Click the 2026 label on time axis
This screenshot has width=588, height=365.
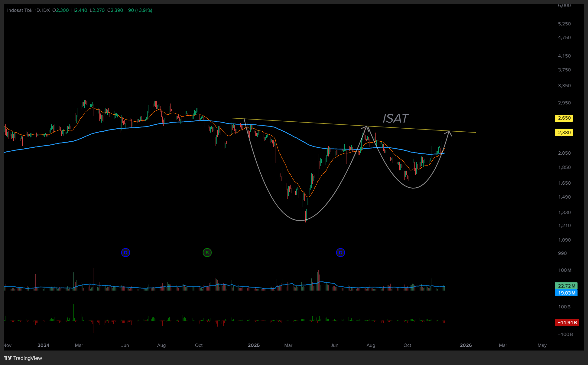(466, 345)
